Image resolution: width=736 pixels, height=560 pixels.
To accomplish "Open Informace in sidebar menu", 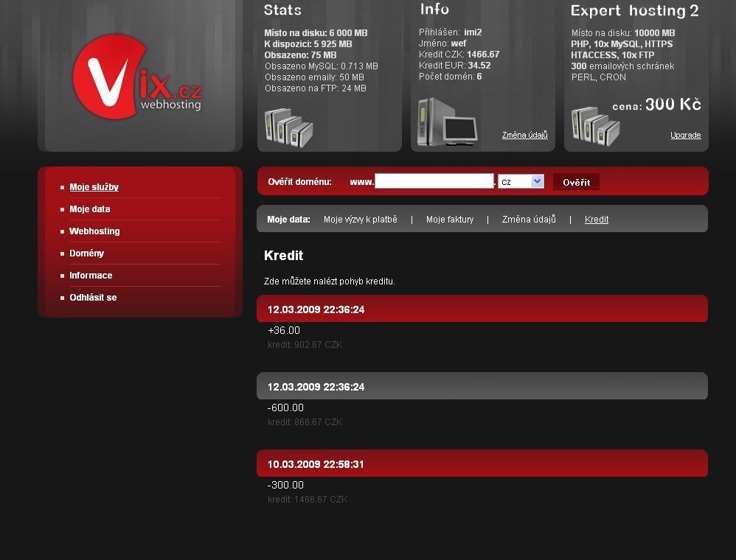I will (x=91, y=276).
